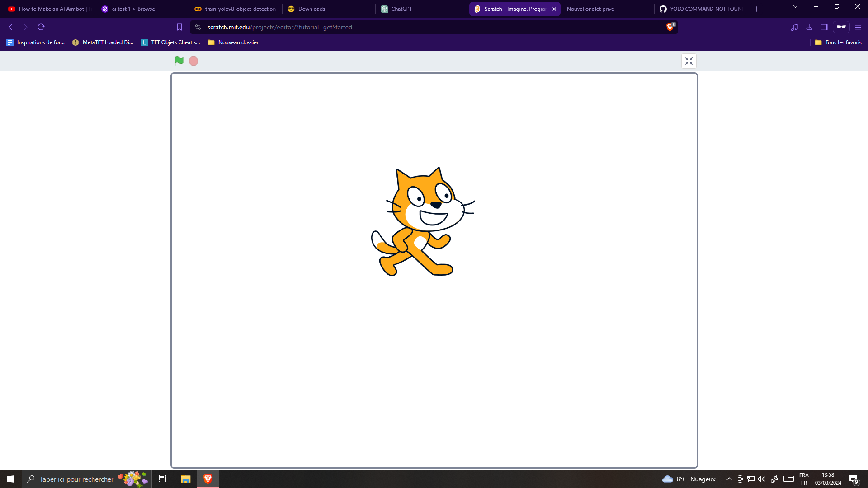Switch to the ChatGPT tab
This screenshot has height=488, width=868.
401,9
